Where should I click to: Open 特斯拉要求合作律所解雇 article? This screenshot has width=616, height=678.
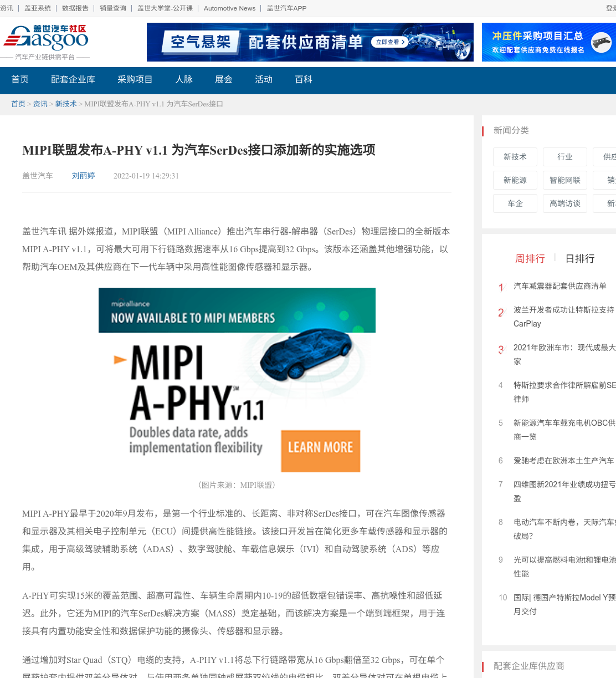pos(564,392)
